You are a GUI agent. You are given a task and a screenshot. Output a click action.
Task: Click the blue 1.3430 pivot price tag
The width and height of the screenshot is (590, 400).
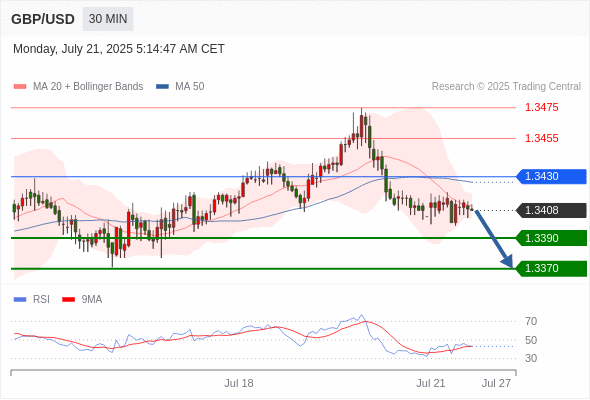pyautogui.click(x=552, y=176)
